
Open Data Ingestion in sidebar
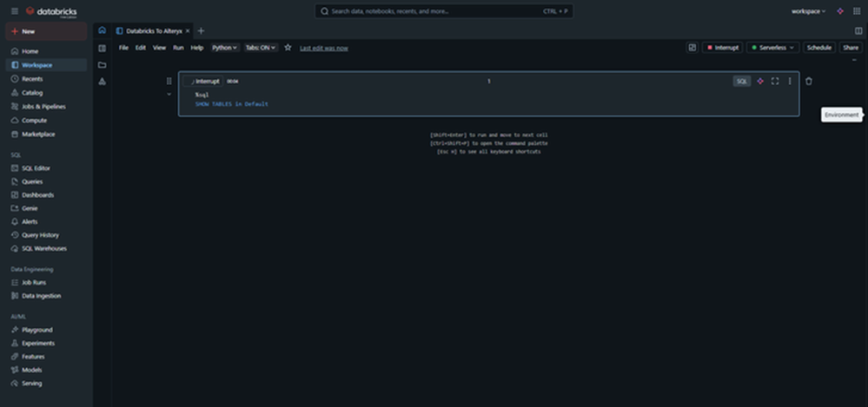coord(47,296)
